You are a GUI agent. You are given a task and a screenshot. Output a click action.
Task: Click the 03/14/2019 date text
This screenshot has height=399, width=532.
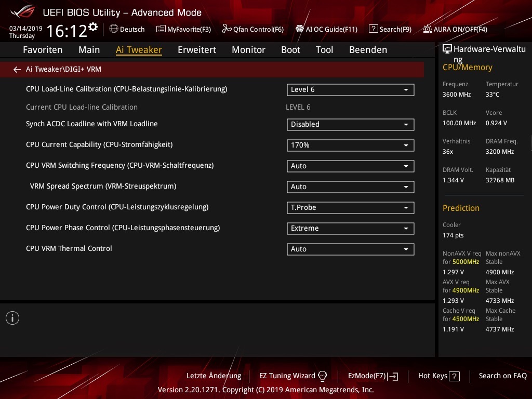click(26, 29)
